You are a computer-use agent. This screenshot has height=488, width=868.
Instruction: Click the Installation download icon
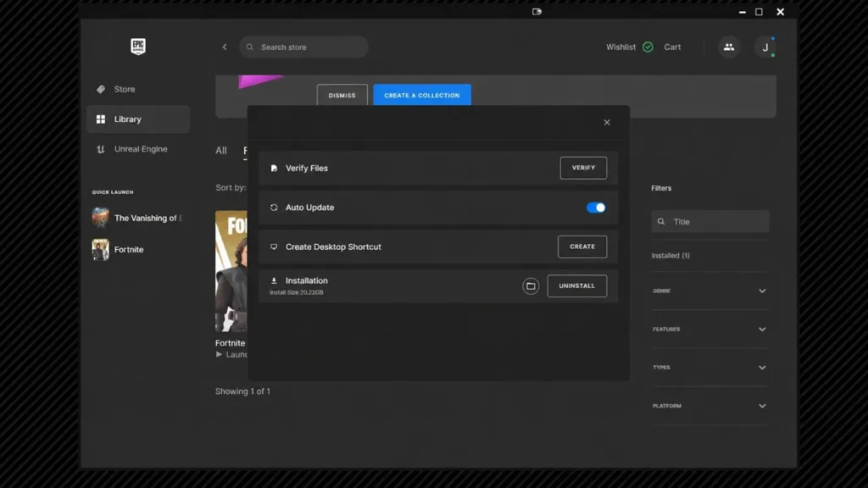tap(274, 280)
